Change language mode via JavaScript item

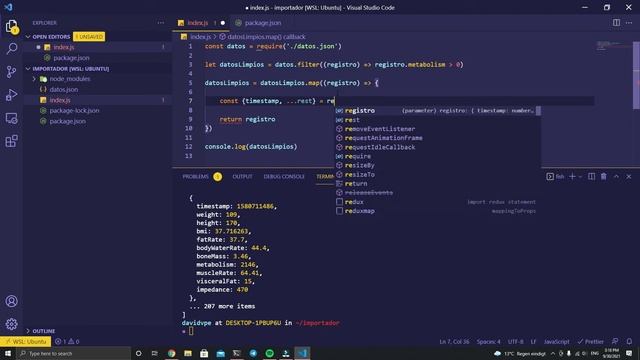point(556,342)
